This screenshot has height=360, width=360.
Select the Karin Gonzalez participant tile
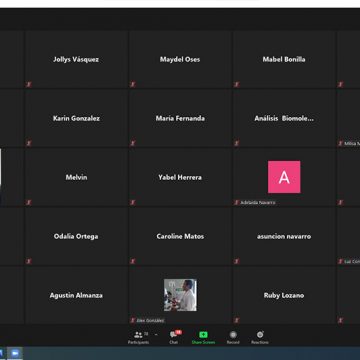[x=76, y=118]
